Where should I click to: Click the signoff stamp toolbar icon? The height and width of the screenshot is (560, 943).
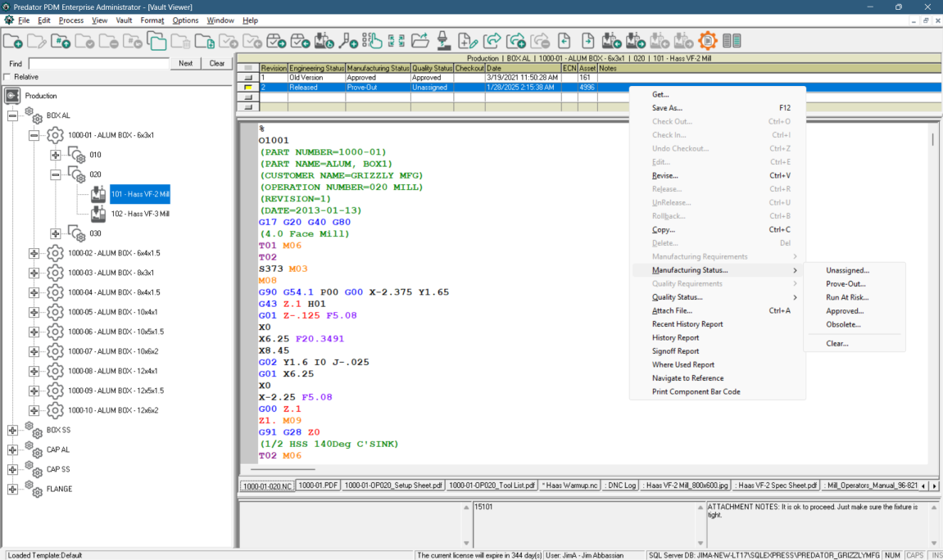coord(442,39)
